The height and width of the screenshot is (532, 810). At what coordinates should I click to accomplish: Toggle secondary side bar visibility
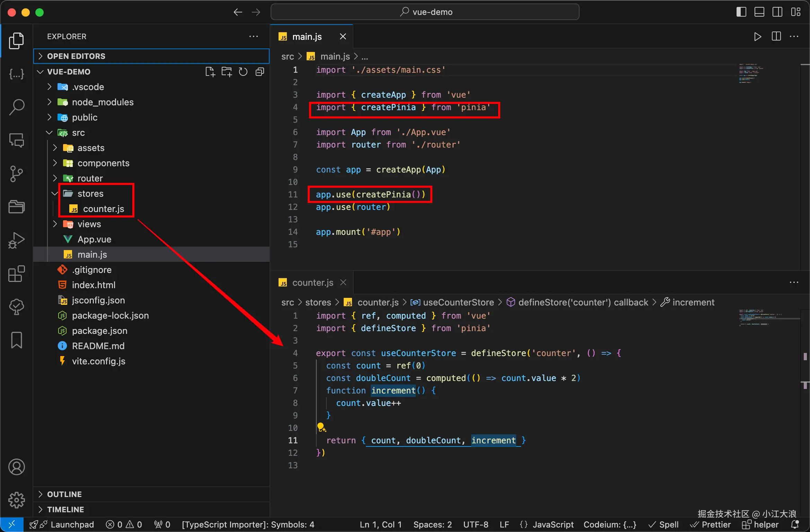(777, 12)
